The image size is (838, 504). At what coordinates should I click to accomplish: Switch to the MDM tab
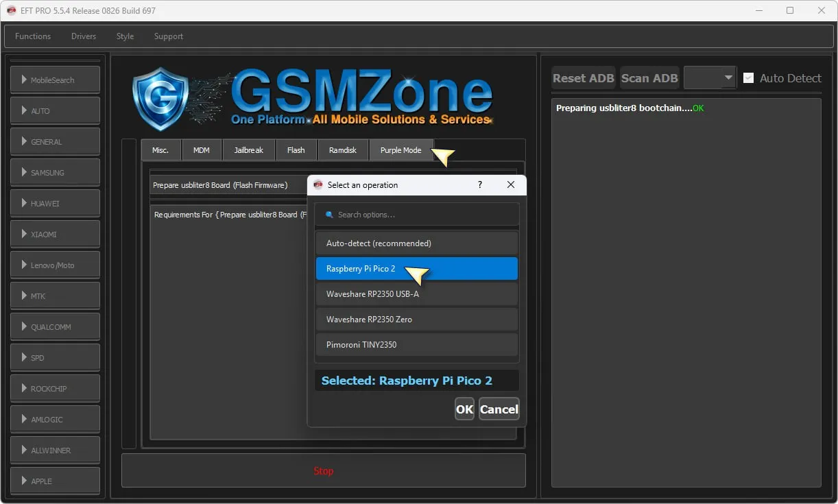202,150
